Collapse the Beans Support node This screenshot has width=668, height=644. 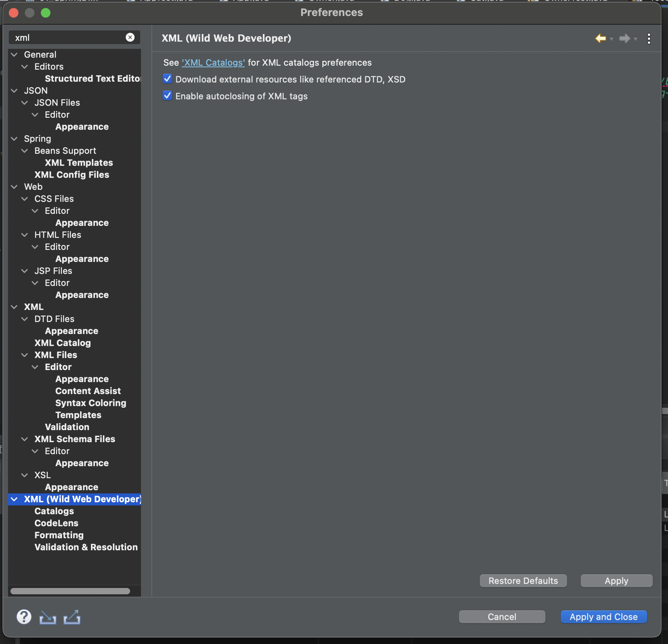click(25, 151)
